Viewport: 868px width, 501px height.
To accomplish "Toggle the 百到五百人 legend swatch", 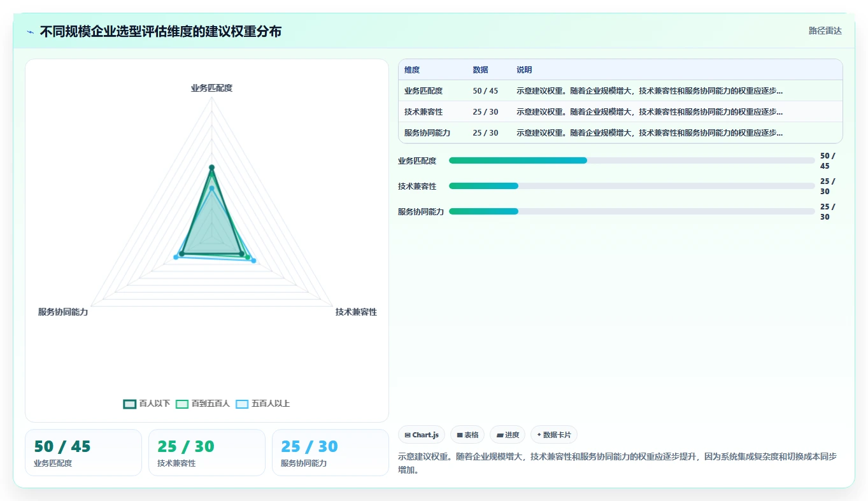I will pyautogui.click(x=182, y=404).
